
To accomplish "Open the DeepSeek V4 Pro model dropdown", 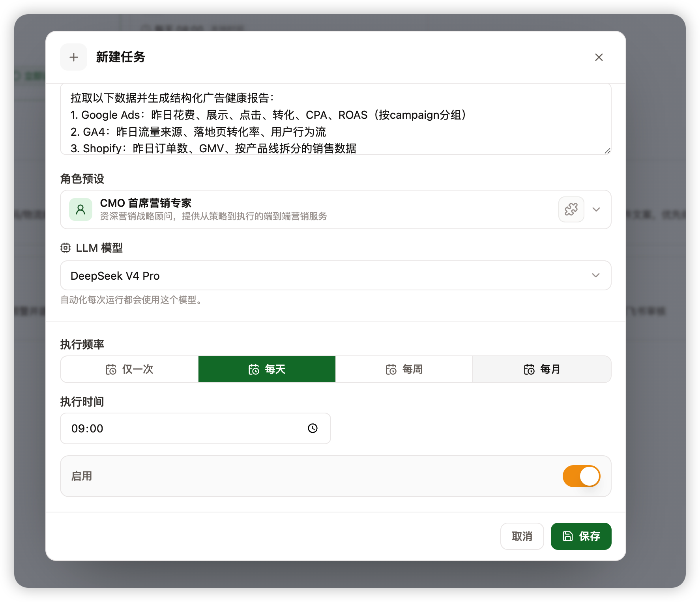I will click(335, 275).
